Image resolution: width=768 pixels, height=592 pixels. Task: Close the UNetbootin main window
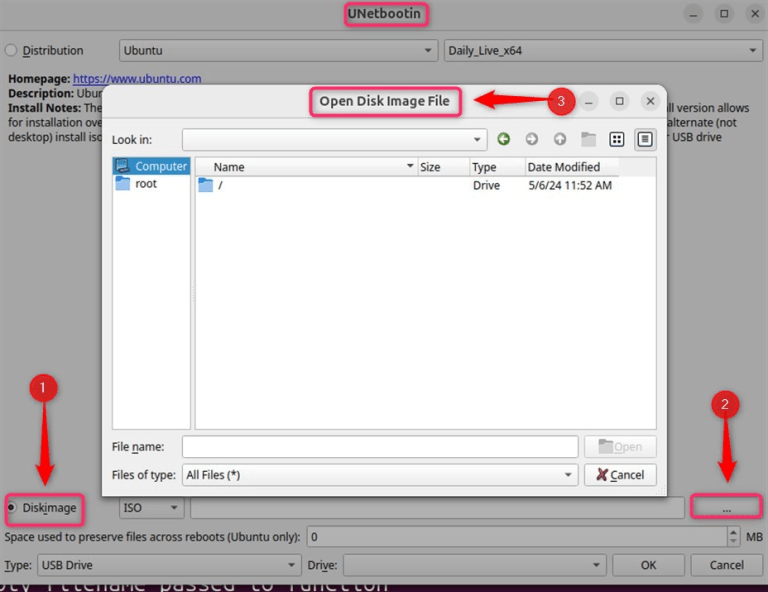pyautogui.click(x=755, y=14)
